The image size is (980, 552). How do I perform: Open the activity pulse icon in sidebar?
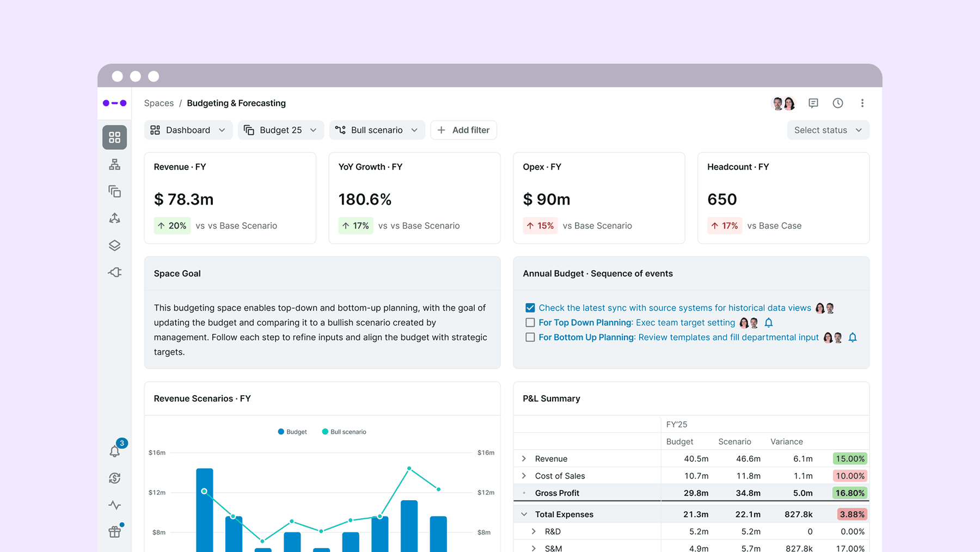(x=114, y=505)
